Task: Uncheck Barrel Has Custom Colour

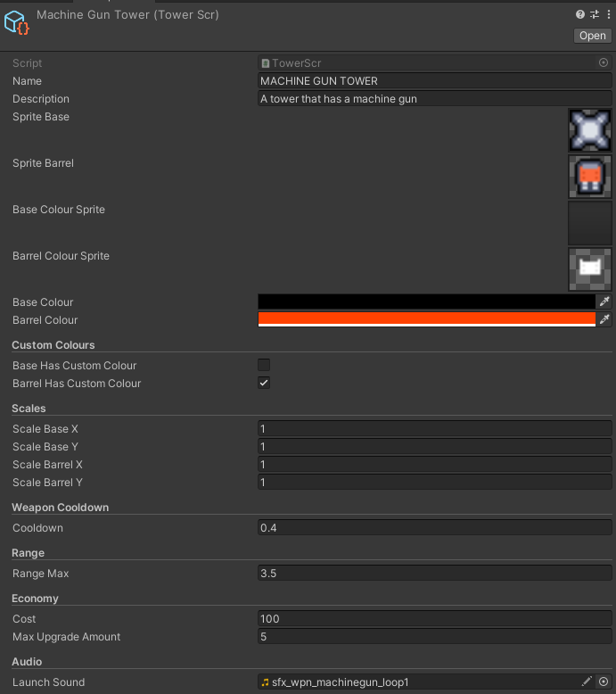Action: click(264, 383)
